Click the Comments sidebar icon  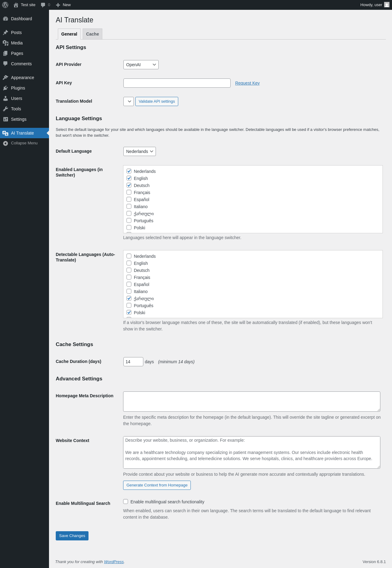[6, 64]
